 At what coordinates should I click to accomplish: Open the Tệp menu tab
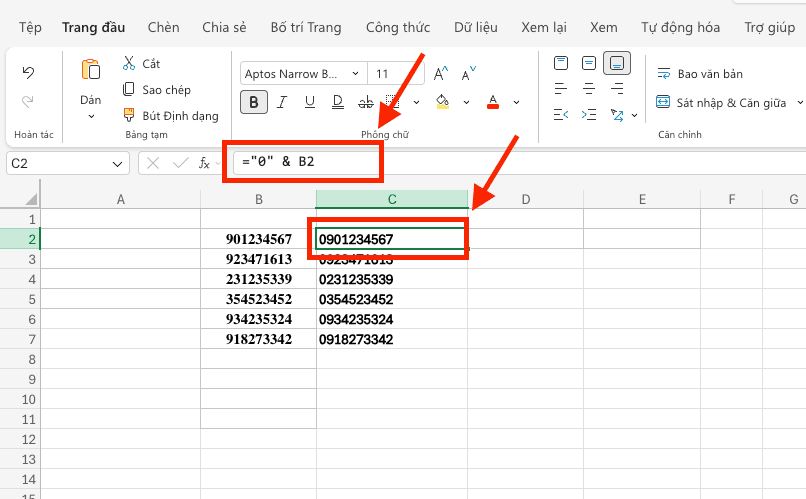tap(30, 27)
